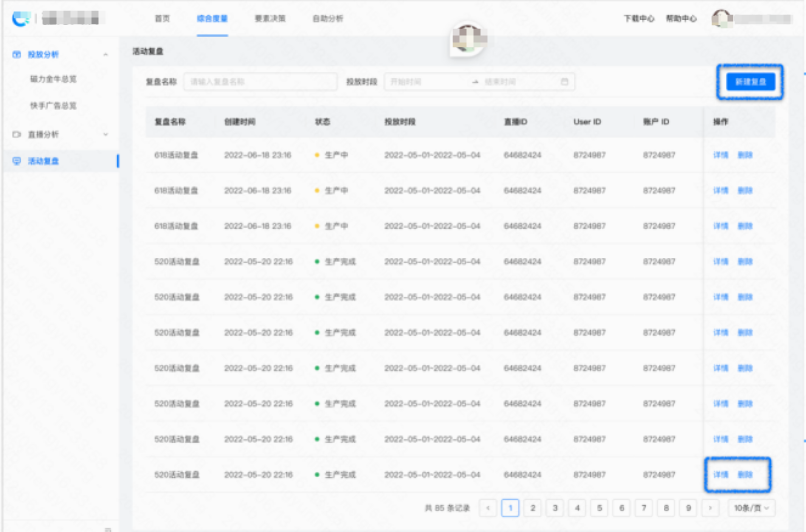The image size is (806, 532).
Task: Open 磁力金牛总览 in the sidebar
Action: pyautogui.click(x=53, y=79)
